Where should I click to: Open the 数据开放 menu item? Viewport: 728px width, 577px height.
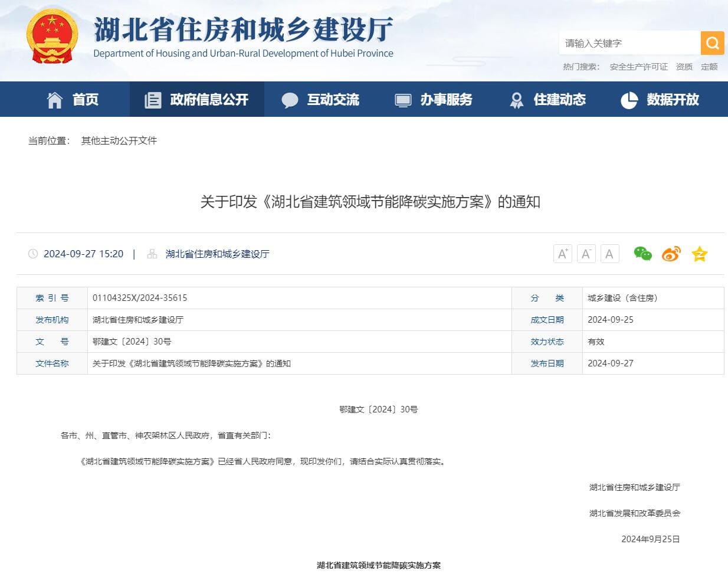pos(660,100)
